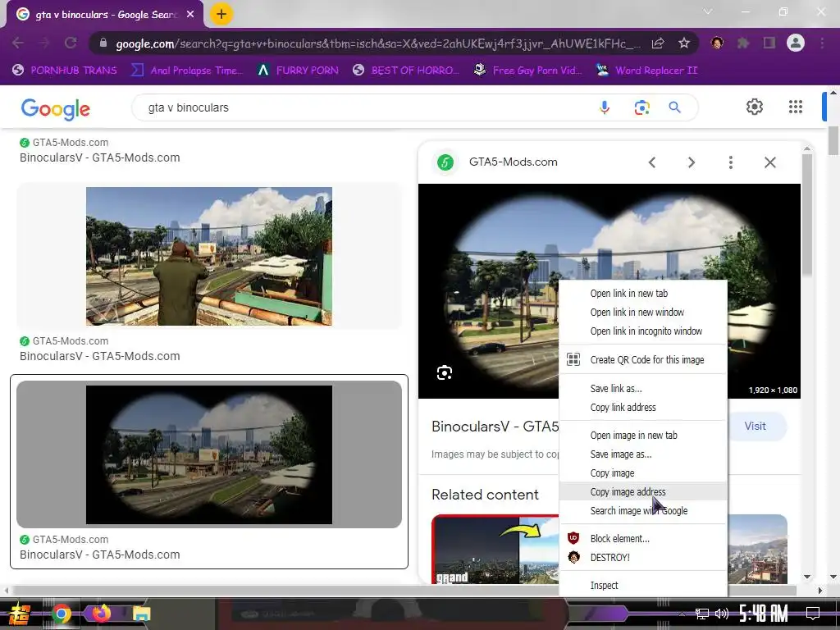Select Inspect in context menu

pyautogui.click(x=643, y=586)
